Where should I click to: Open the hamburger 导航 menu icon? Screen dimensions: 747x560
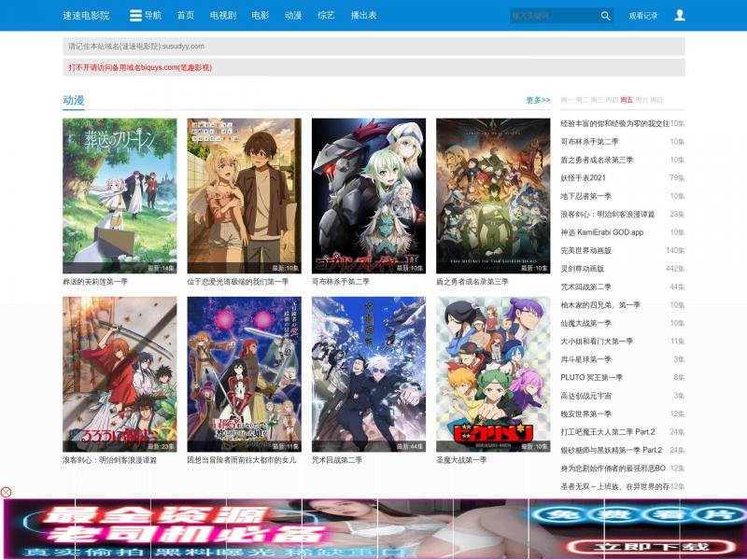click(135, 15)
